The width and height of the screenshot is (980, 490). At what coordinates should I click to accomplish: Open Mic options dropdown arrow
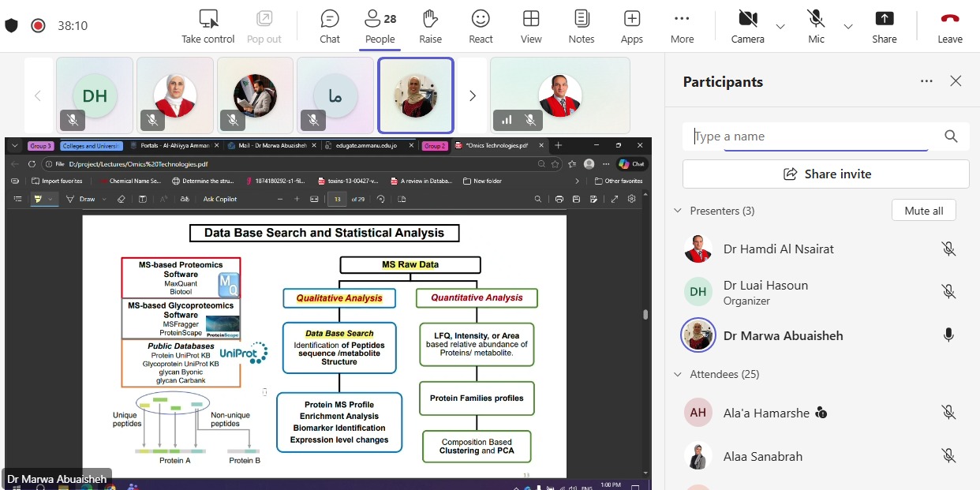click(x=848, y=26)
